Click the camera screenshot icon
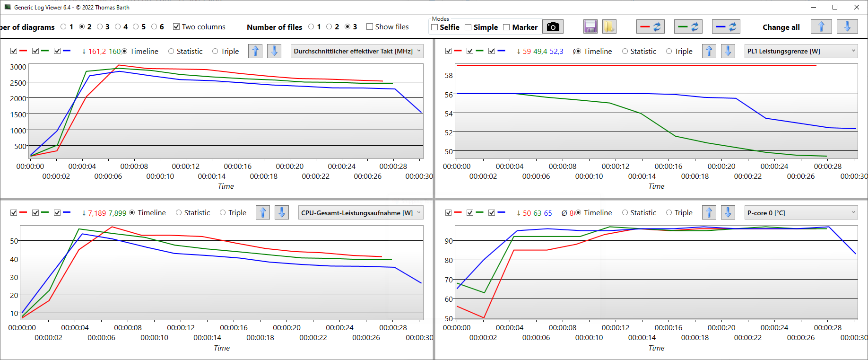This screenshot has height=360, width=868. click(x=553, y=27)
